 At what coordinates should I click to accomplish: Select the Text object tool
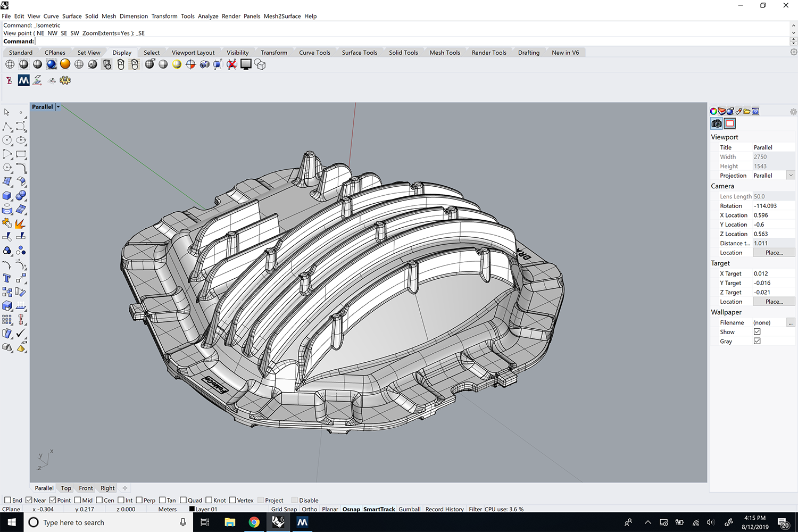[7, 278]
